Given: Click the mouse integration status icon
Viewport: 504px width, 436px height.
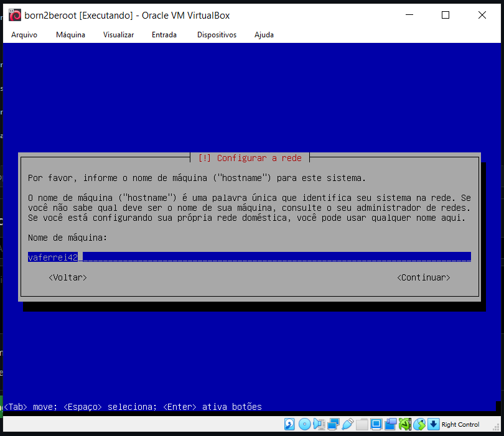Looking at the screenshot, I should (419, 424).
